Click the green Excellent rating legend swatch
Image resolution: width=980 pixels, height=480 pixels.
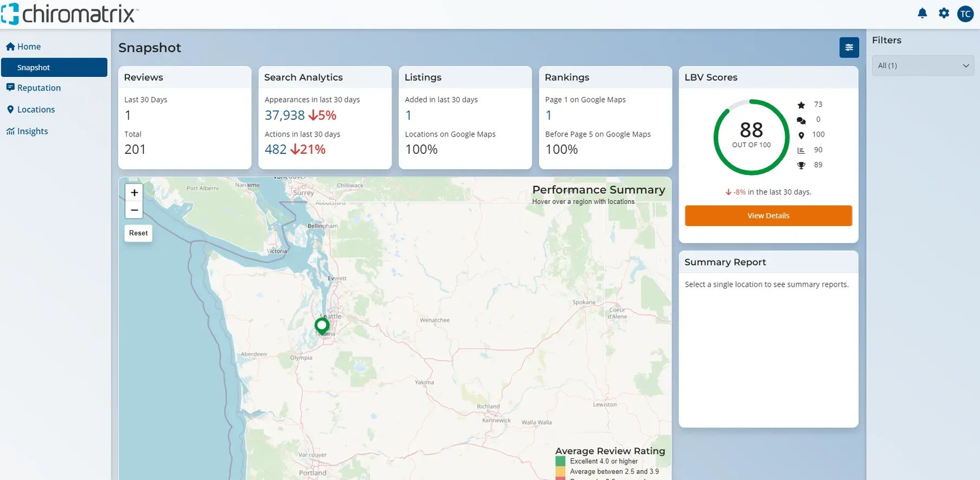(560, 462)
